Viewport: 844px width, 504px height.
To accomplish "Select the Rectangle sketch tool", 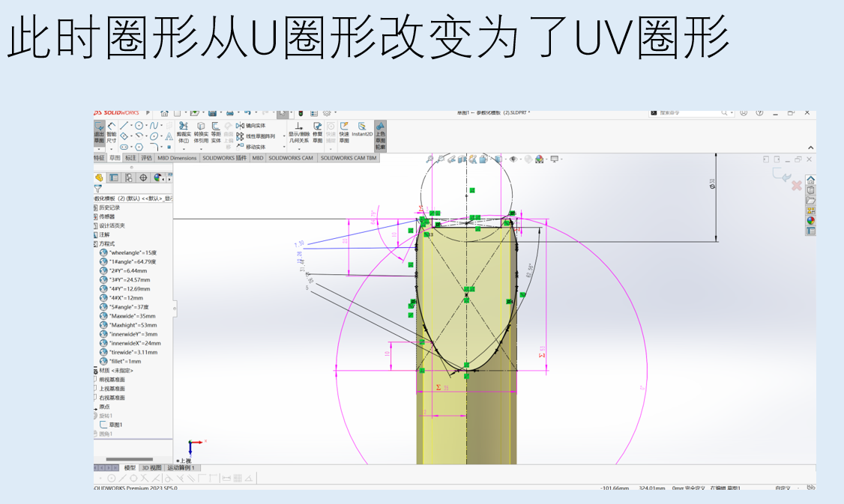I will (x=124, y=136).
